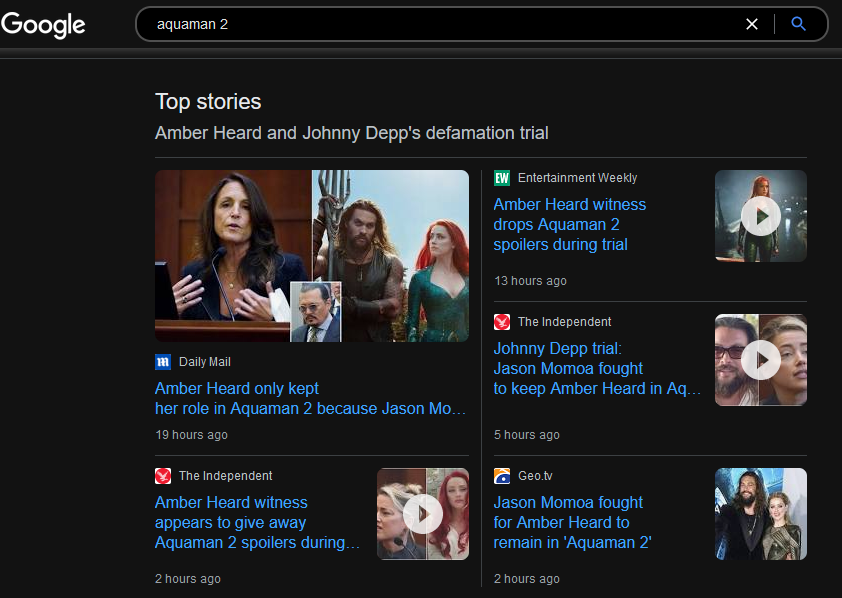The height and width of the screenshot is (598, 842).
Task: Click the Entertainment Weekly source name
Action: coord(577,178)
